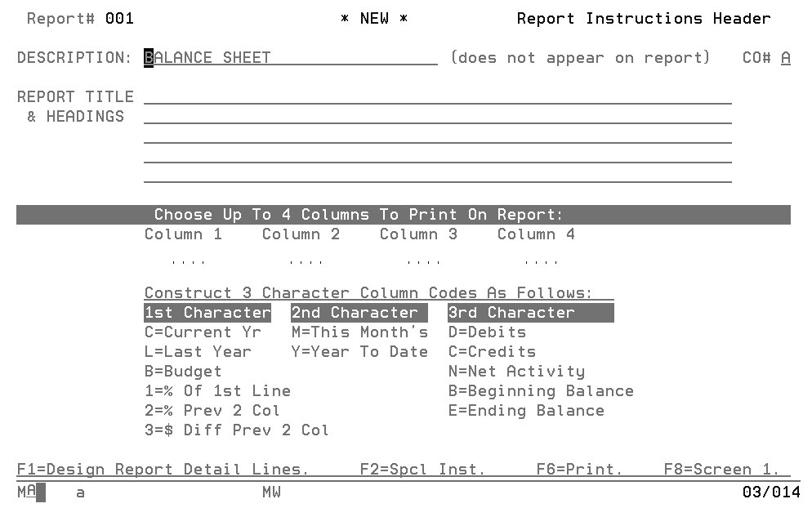Choose F6=Print function key label
The image size is (812, 508).
(x=579, y=469)
